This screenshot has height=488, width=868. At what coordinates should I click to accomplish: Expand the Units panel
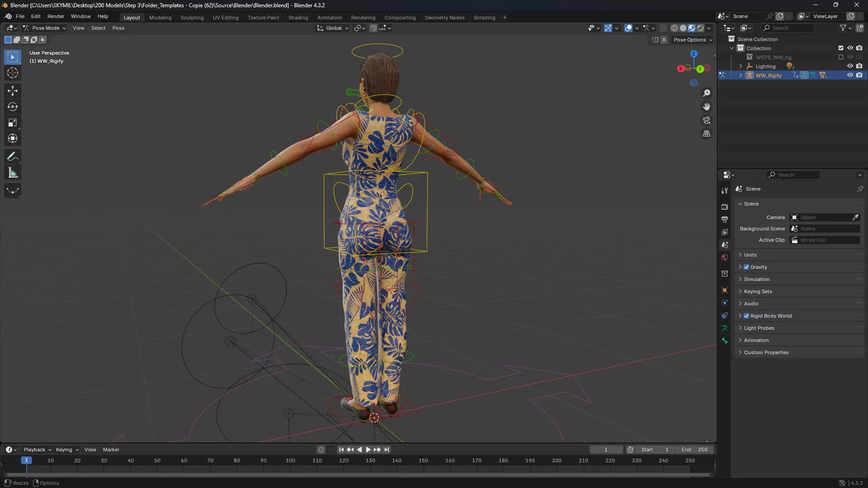(x=750, y=255)
